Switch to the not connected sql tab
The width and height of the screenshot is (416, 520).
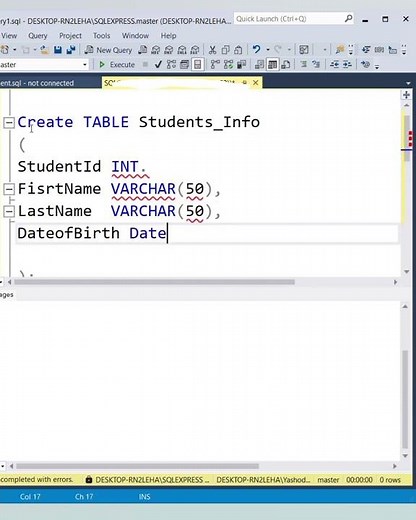click(37, 83)
